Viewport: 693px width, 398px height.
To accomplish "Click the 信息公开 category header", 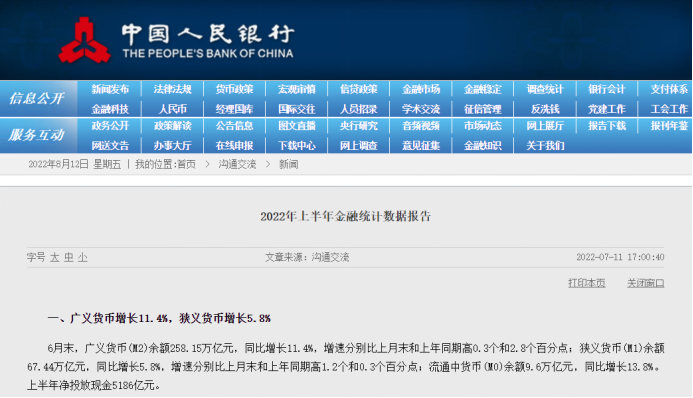I will (37, 99).
